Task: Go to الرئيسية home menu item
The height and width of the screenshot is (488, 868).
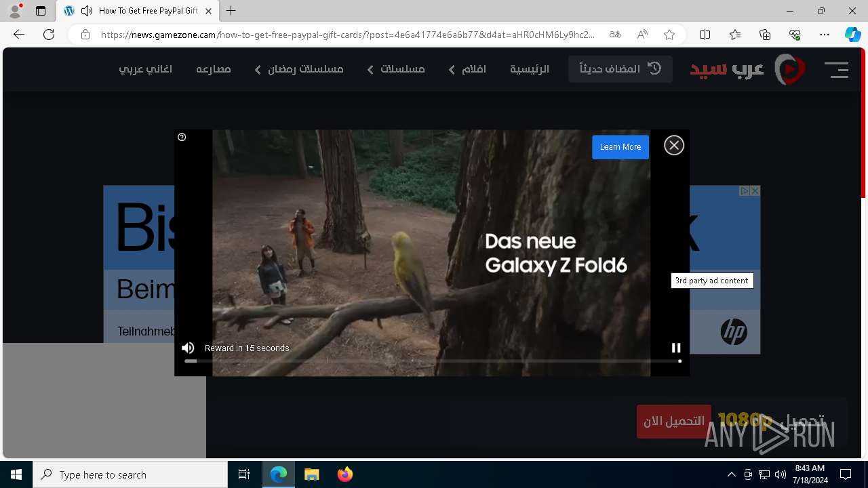Action: tap(530, 69)
